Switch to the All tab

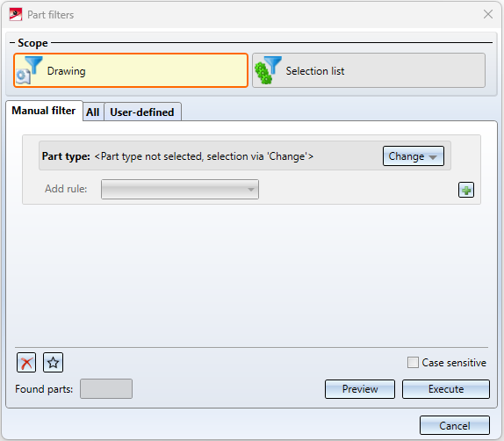(x=93, y=112)
